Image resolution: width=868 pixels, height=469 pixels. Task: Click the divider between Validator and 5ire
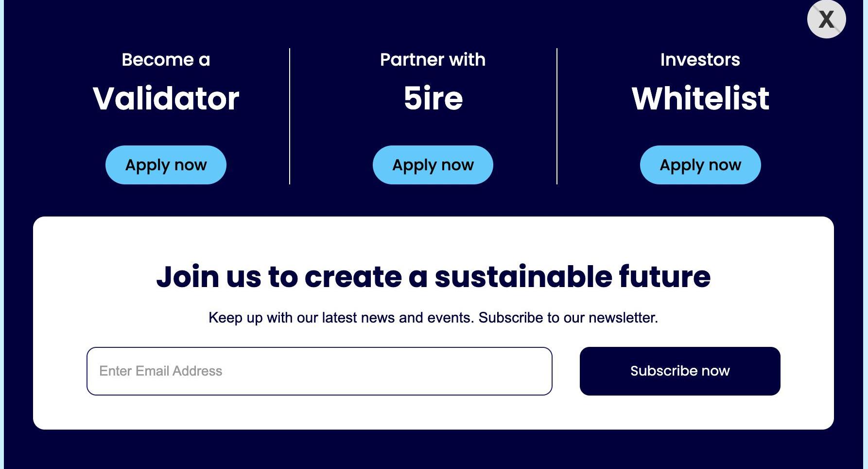click(x=290, y=116)
